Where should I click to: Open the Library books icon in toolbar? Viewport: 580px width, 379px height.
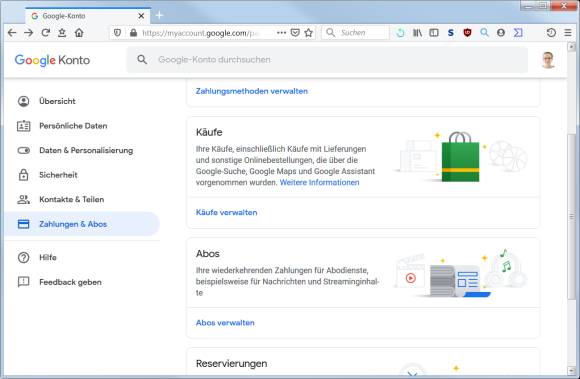417,33
